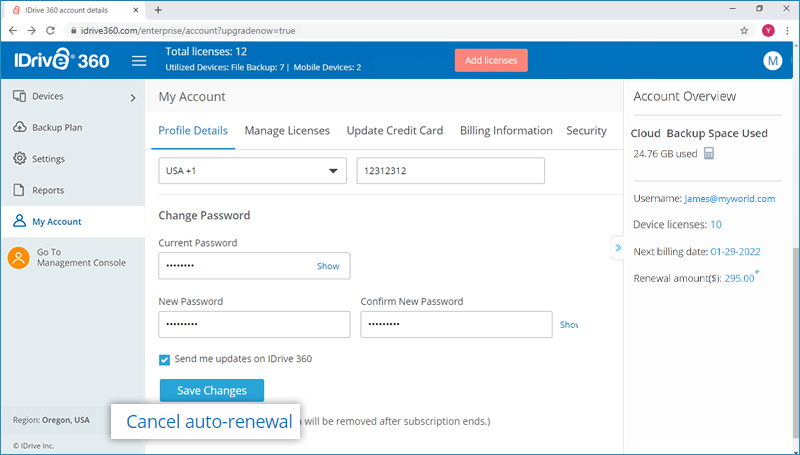Viewport: 800px width, 455px height.
Task: Go forward in the browser
Action: click(x=32, y=31)
